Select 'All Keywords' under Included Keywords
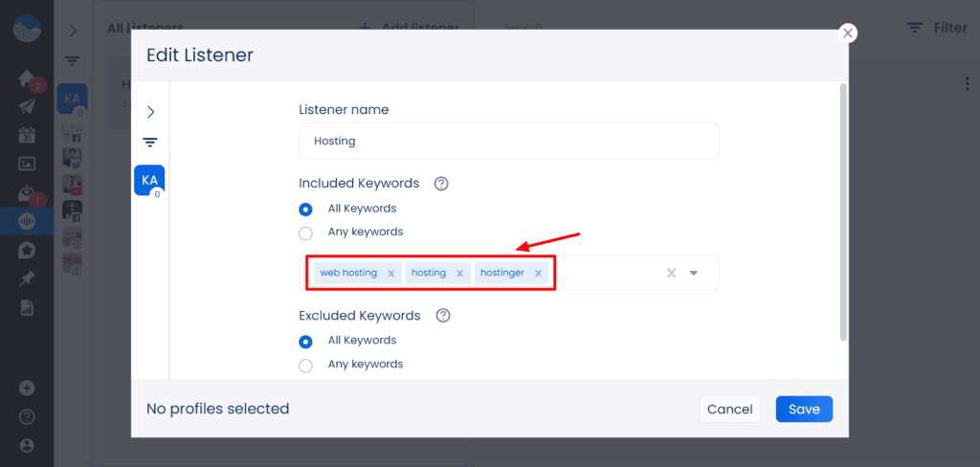This screenshot has height=467, width=980. [305, 209]
